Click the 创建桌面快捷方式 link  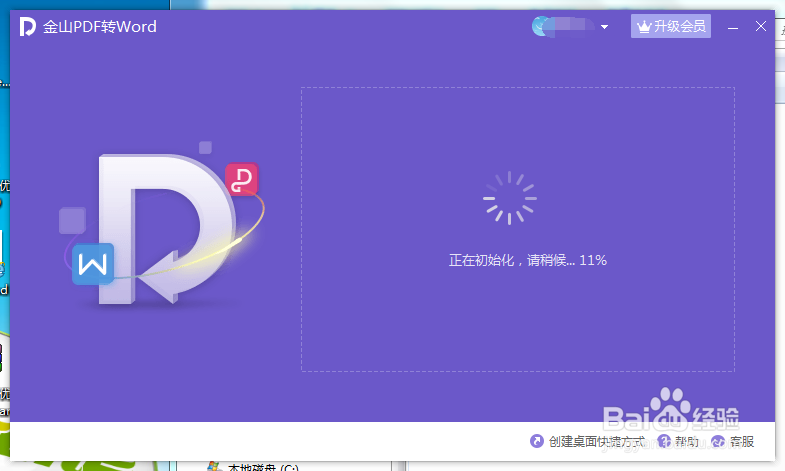click(596, 441)
